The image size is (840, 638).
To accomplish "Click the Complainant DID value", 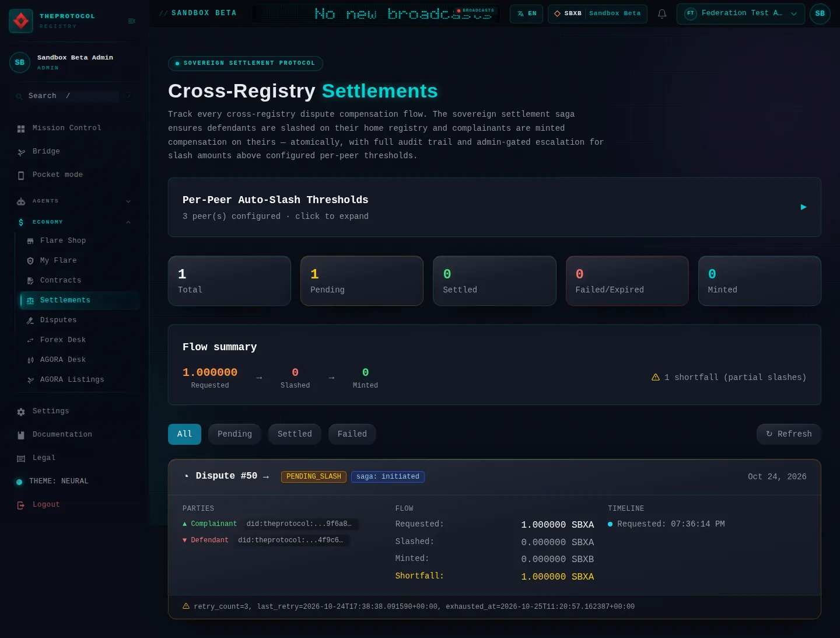I will (299, 524).
